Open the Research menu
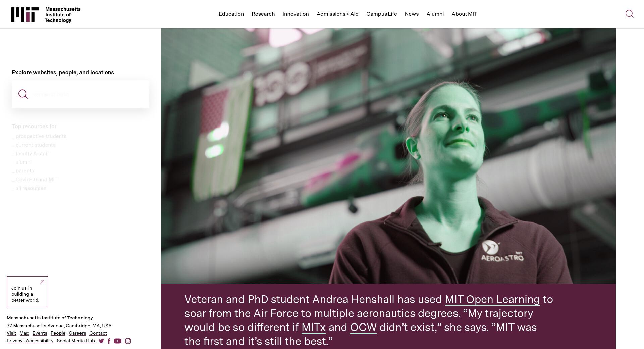The height and width of the screenshot is (349, 644). 263,14
